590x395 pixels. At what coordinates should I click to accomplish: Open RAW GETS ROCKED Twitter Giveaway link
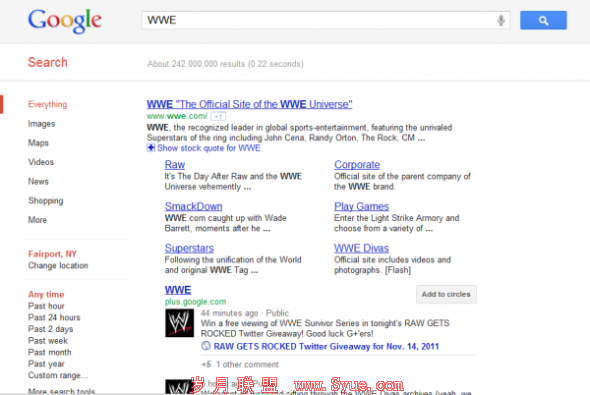(x=326, y=346)
